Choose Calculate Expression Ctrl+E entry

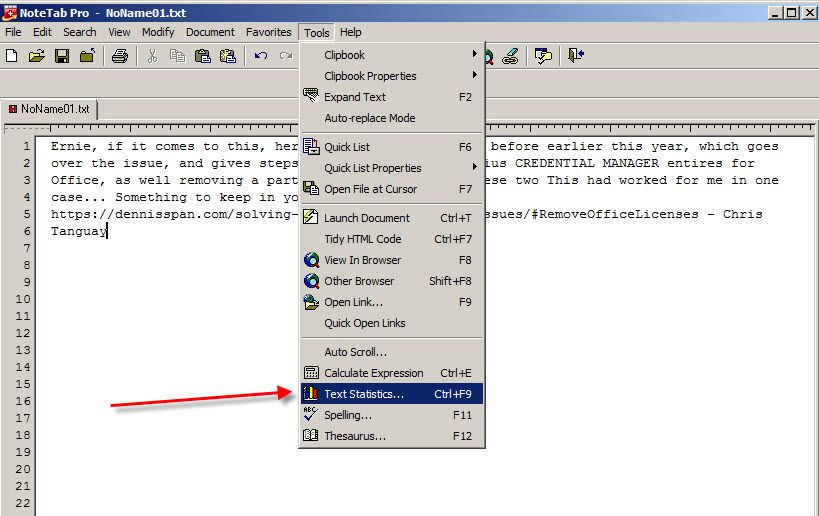392,373
